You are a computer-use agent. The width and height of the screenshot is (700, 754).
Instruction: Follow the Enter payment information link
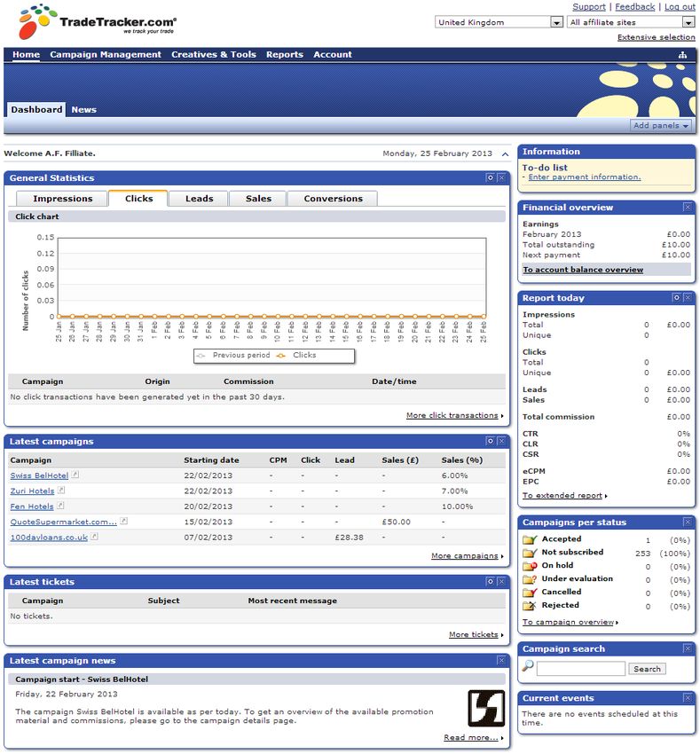point(584,177)
